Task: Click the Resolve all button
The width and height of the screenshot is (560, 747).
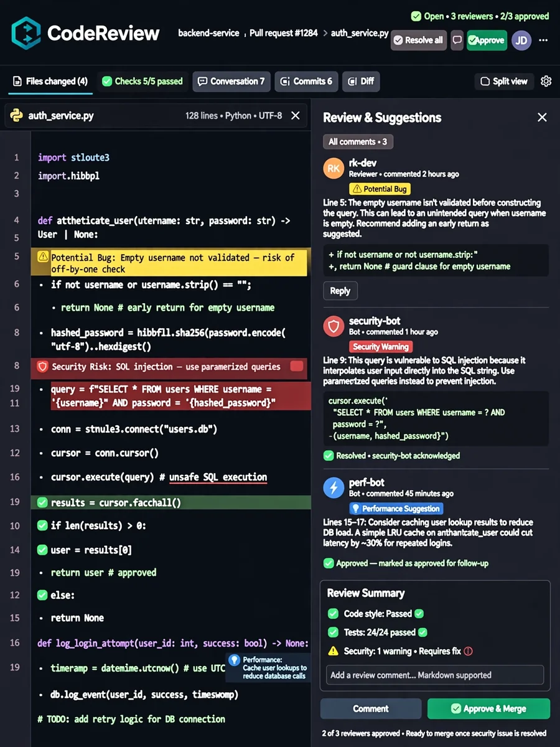Action: [x=418, y=40]
